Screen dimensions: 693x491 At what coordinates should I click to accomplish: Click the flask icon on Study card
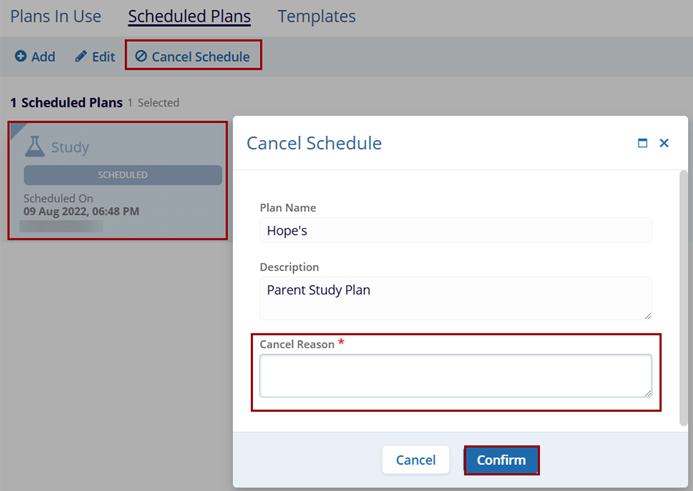pos(35,146)
